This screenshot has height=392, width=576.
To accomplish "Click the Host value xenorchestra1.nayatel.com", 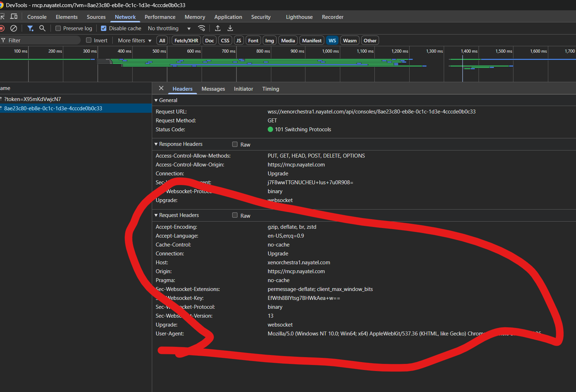I will [x=299, y=263].
